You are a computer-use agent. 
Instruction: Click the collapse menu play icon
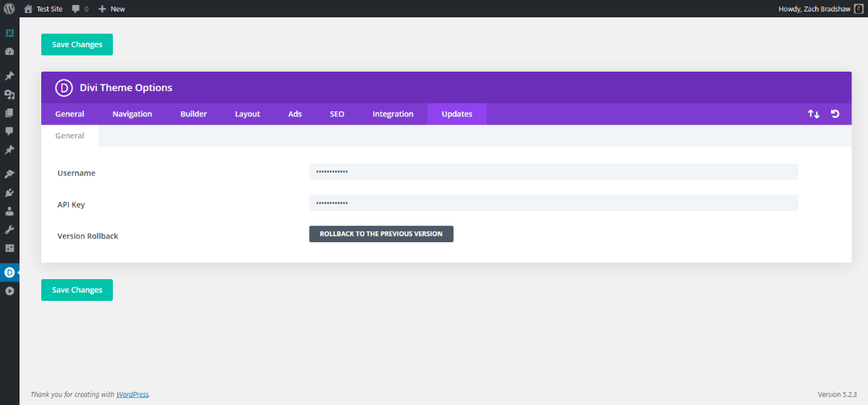[x=9, y=291]
